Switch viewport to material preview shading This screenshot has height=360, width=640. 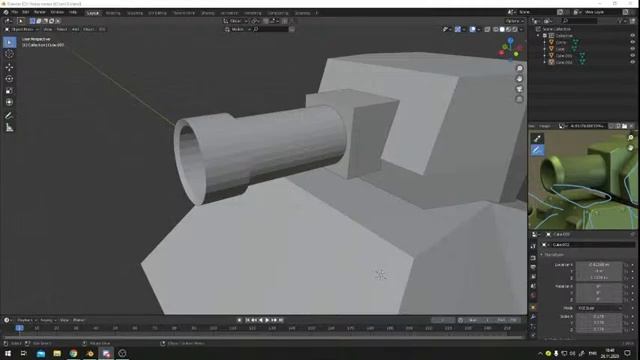pos(508,29)
